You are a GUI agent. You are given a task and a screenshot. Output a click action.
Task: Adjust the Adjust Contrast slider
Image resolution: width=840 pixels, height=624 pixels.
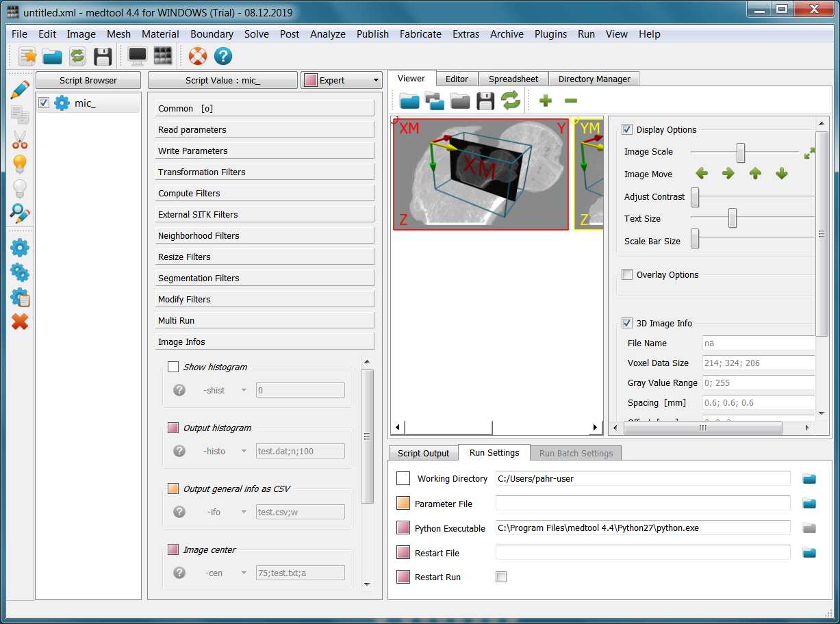click(x=695, y=197)
